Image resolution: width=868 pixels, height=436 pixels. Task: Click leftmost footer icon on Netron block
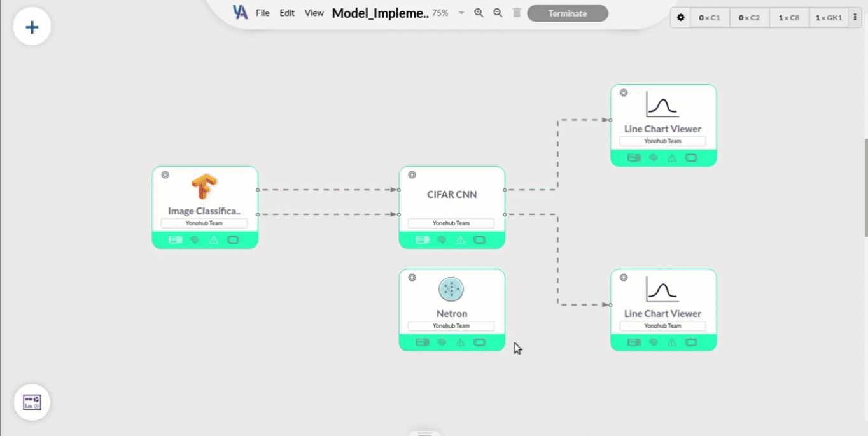point(423,342)
